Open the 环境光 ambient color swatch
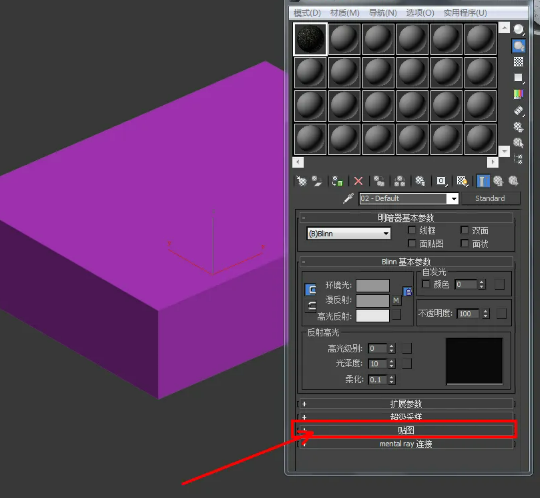 click(x=373, y=286)
